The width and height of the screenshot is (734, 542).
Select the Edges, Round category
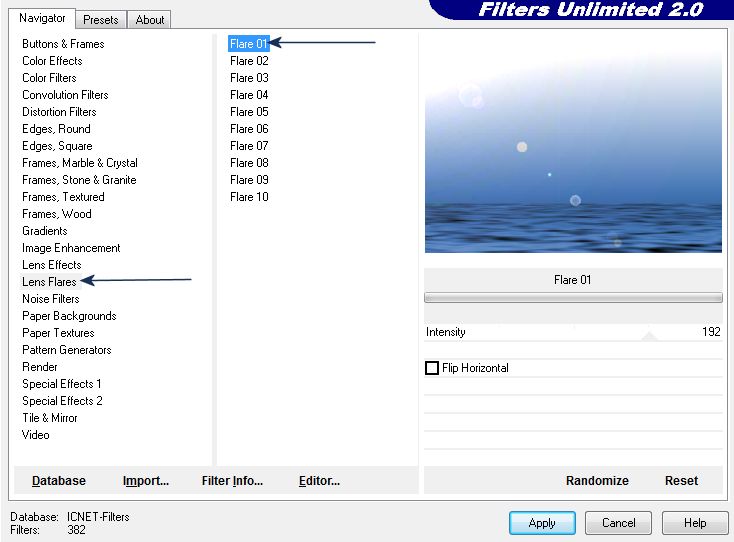coord(56,129)
